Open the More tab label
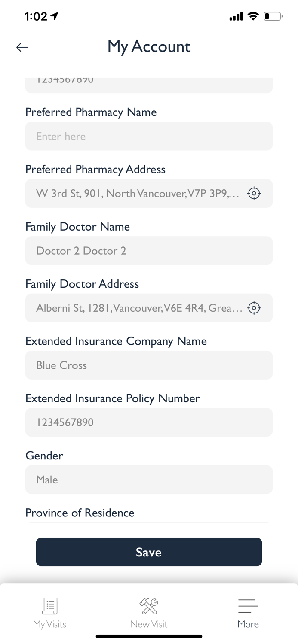This screenshot has height=644, width=298. click(x=248, y=624)
